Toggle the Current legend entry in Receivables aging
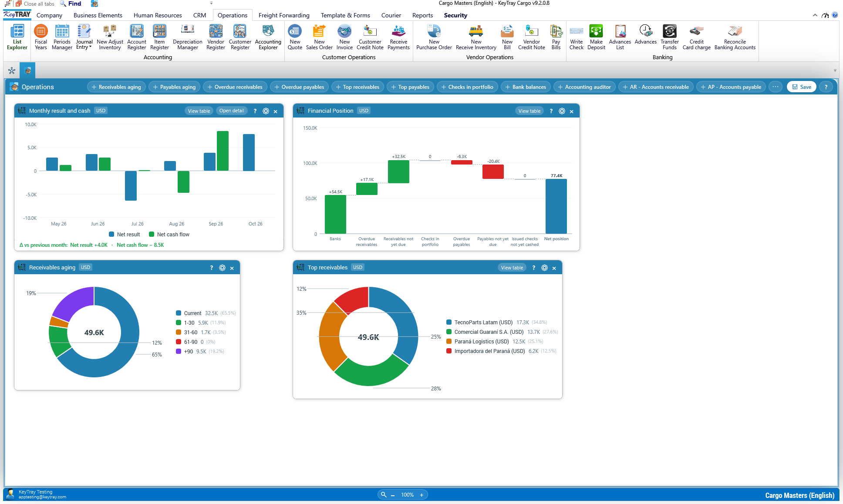Screen dimensions: 843x504 [206, 313]
